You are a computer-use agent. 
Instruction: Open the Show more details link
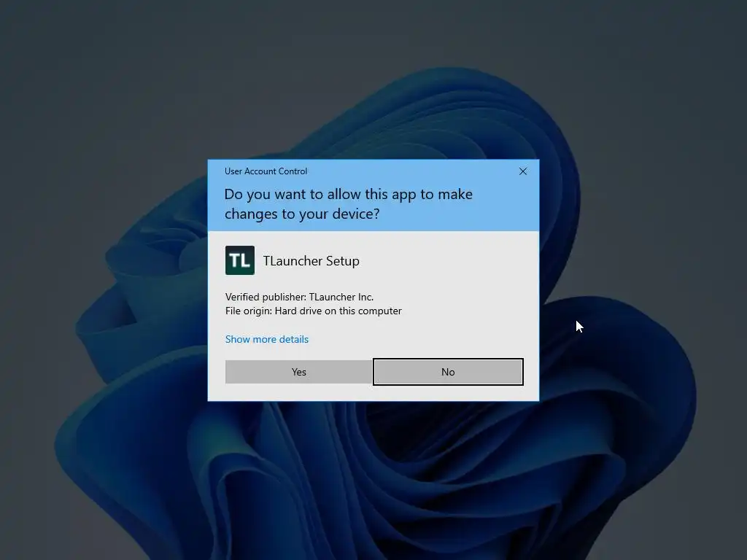(x=267, y=339)
